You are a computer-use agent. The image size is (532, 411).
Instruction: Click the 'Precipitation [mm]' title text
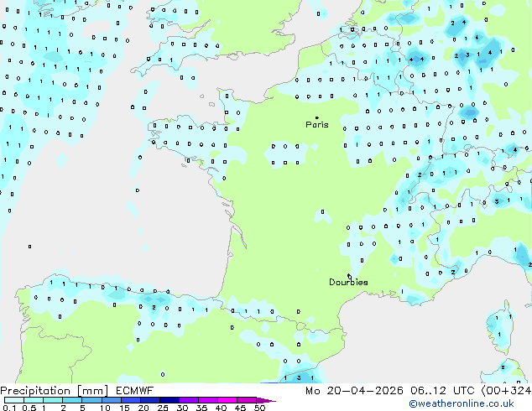click(x=55, y=391)
